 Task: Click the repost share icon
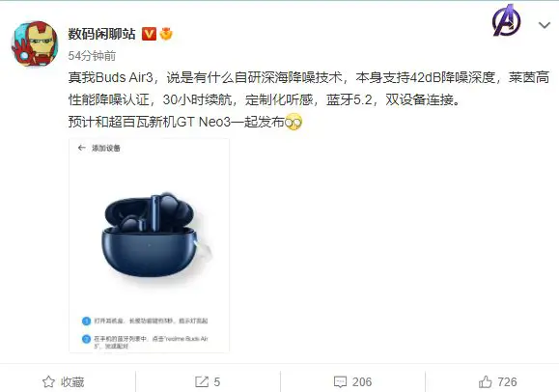pos(202,382)
